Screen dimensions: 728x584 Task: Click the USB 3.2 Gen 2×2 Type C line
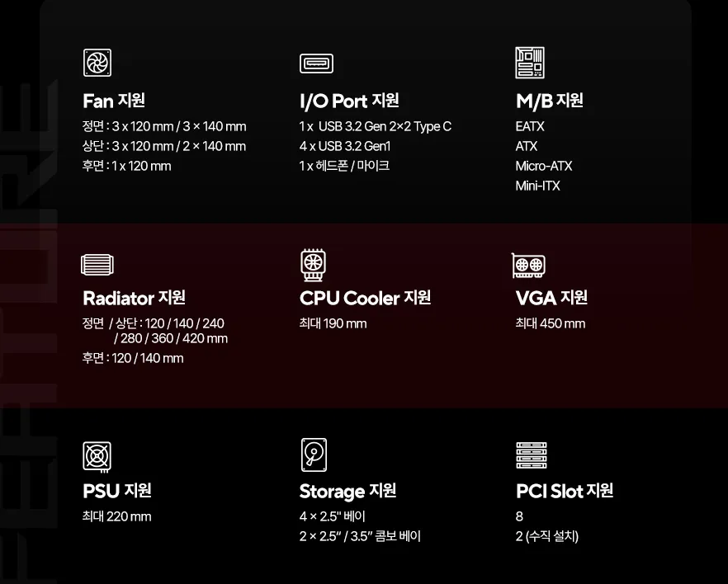pos(376,127)
